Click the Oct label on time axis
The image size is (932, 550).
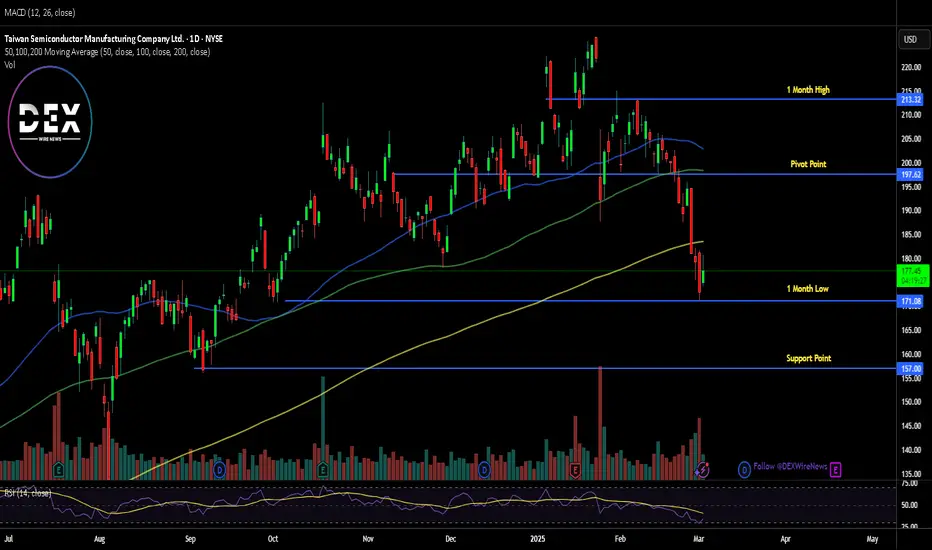tap(273, 539)
